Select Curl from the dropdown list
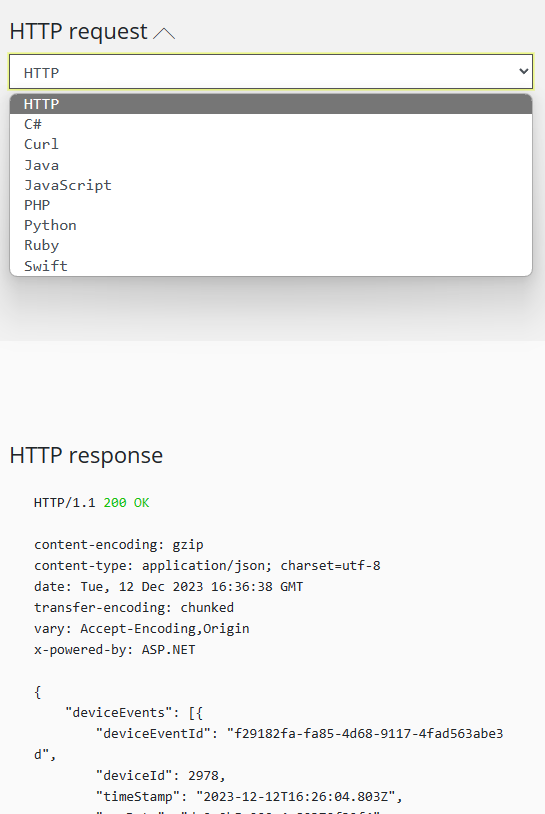 point(271,144)
